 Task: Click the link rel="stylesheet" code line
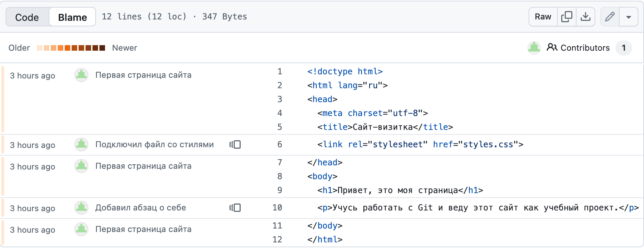[420, 144]
